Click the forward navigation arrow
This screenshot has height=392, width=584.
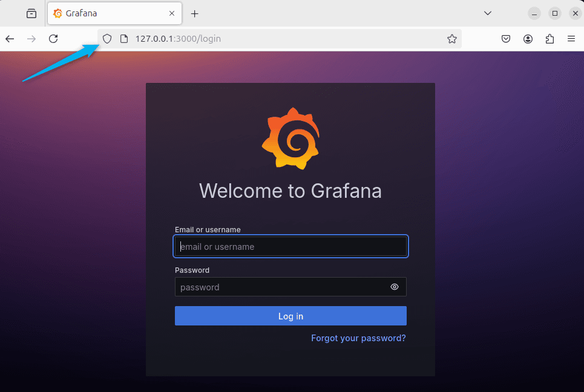pos(31,38)
